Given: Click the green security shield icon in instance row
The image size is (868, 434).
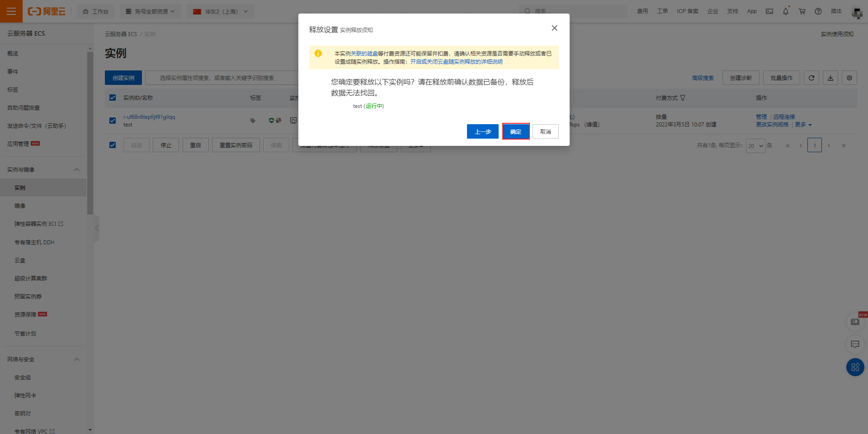Looking at the screenshot, I should 271,120.
